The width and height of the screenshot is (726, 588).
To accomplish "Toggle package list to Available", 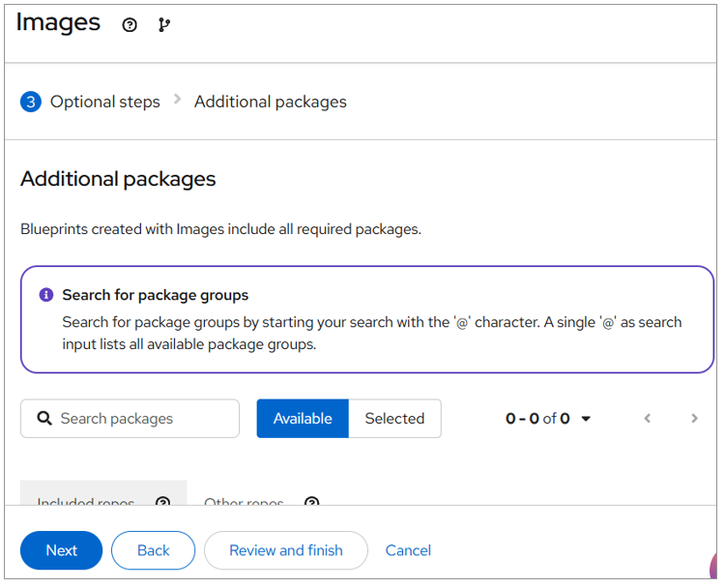I will click(x=303, y=419).
